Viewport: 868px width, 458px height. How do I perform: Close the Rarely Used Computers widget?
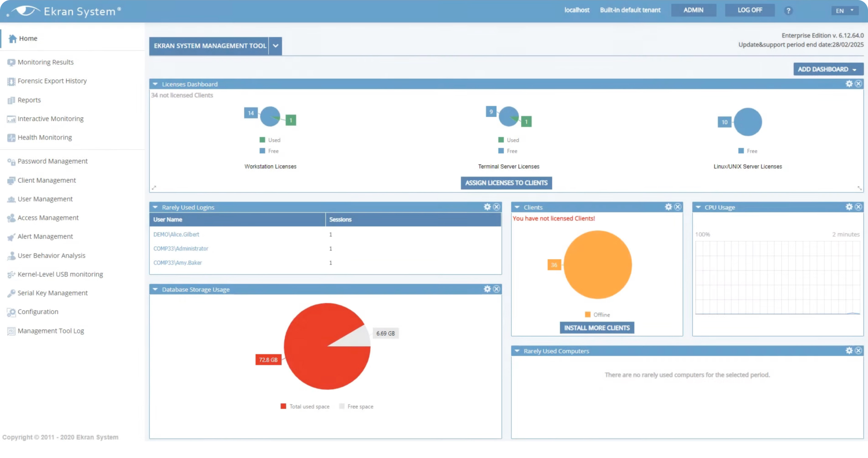pyautogui.click(x=858, y=351)
